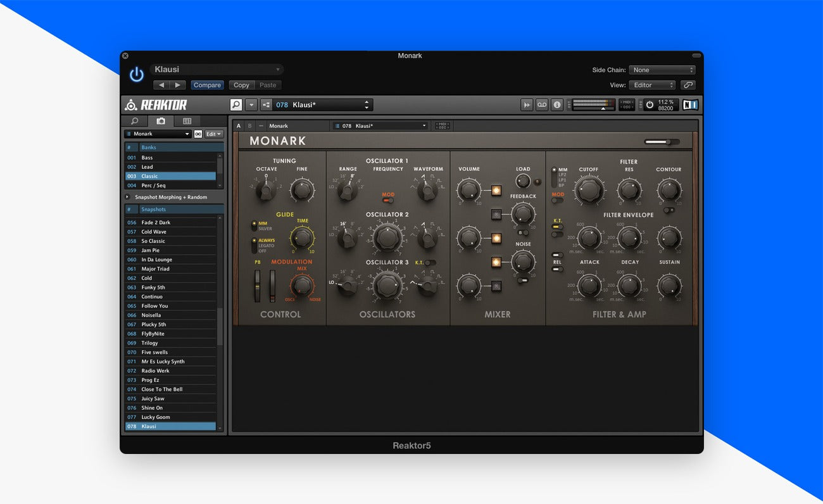Click the Cutoff filter knob
The image size is (823, 504).
(x=589, y=190)
